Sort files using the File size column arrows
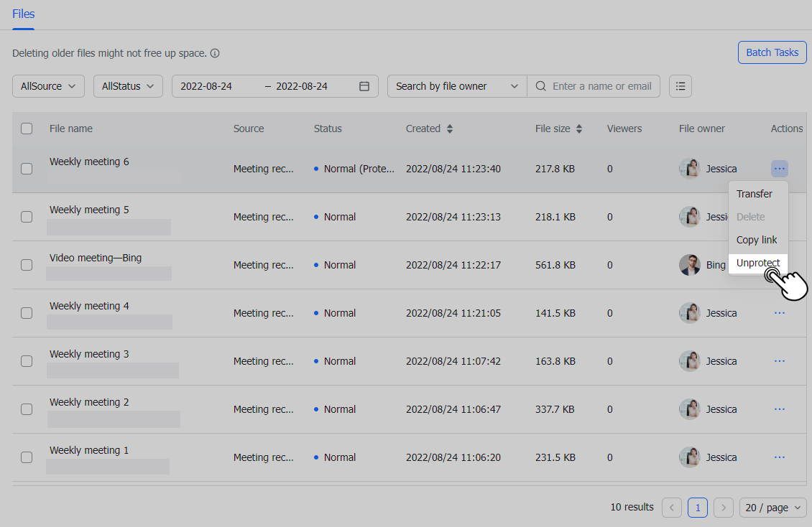The height and width of the screenshot is (527, 812). click(580, 129)
